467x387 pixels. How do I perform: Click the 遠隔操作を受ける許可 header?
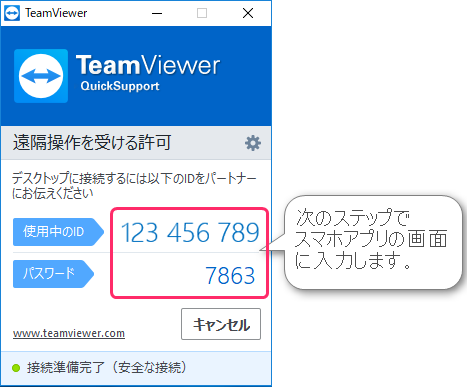coord(92,143)
